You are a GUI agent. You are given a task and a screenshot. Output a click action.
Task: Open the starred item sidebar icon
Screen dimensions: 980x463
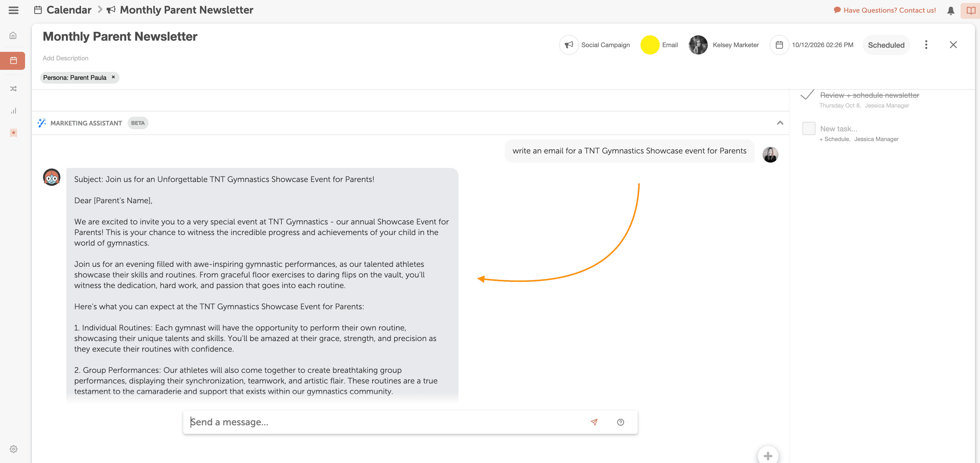pos(13,133)
